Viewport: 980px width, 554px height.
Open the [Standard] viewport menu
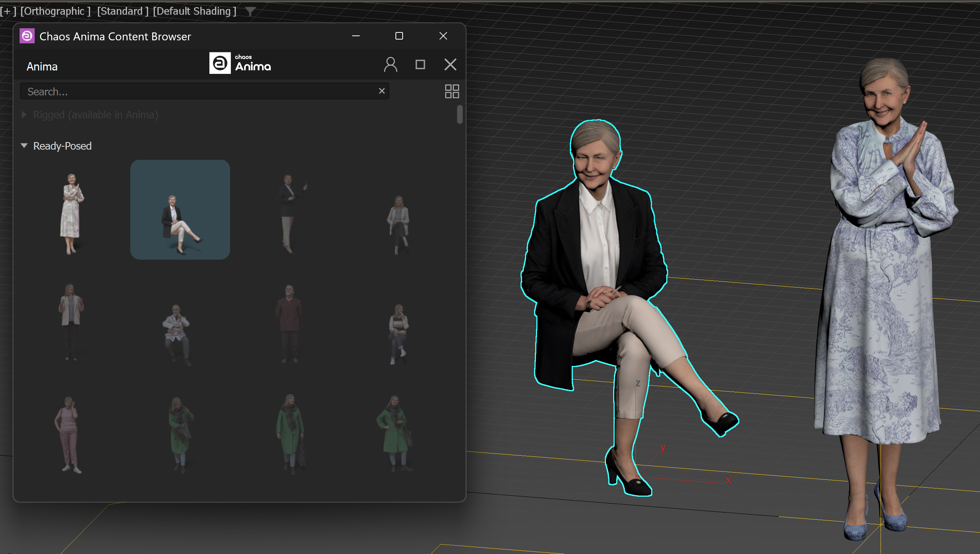pos(122,11)
